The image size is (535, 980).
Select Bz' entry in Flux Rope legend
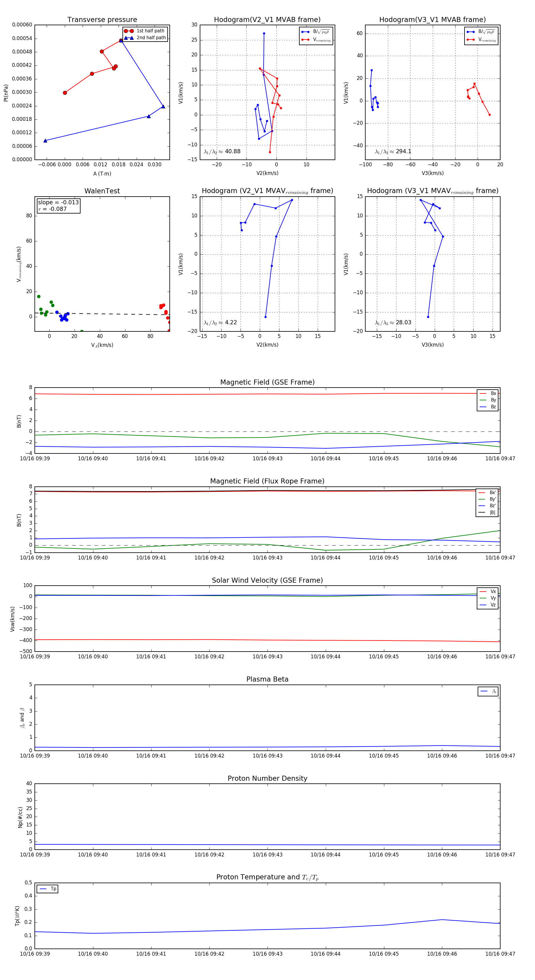[x=487, y=506]
